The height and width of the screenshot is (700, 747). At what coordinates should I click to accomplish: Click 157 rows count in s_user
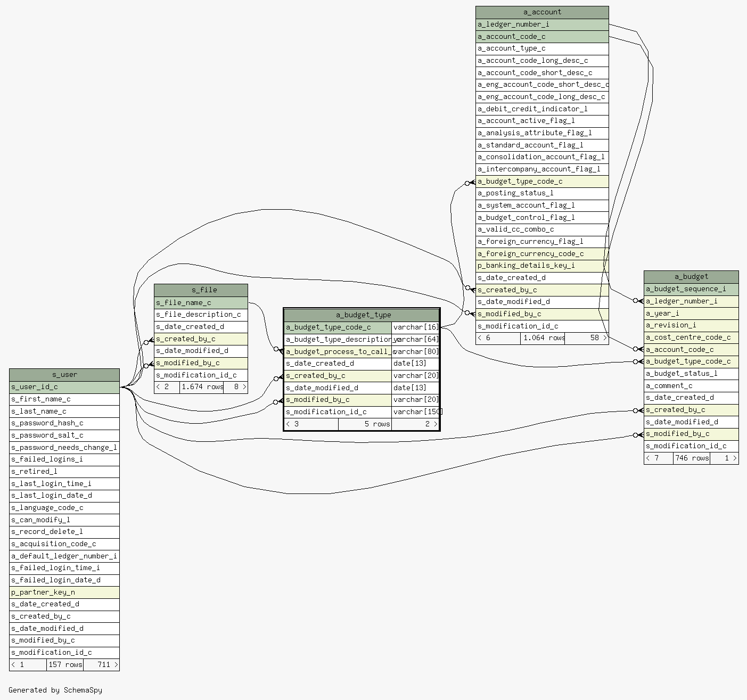click(65, 665)
